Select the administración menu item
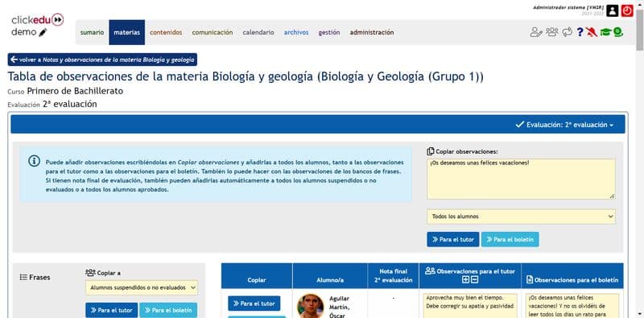Image resolution: width=644 pixels, height=318 pixels. pos(372,32)
